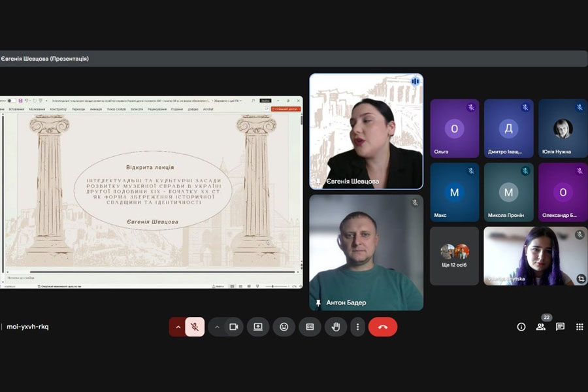588x392 pixels.
Task: Click PowerPoint save icon in quick access toolbar
Action: coord(21,101)
